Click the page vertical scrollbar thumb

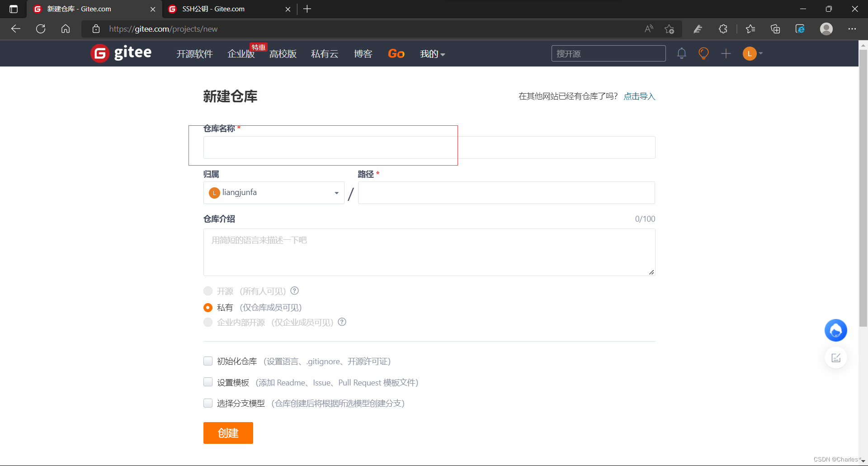point(863,188)
